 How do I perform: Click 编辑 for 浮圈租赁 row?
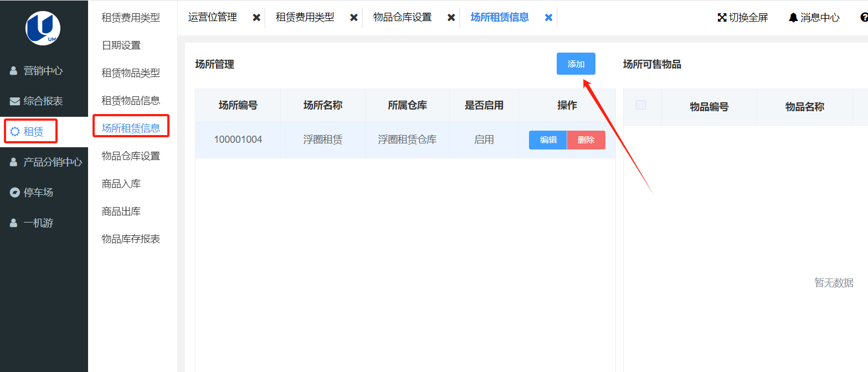click(548, 140)
